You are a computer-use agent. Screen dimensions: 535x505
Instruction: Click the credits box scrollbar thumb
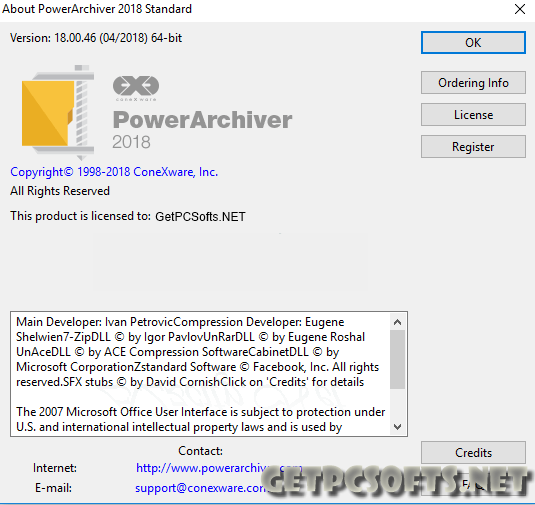(x=397, y=359)
